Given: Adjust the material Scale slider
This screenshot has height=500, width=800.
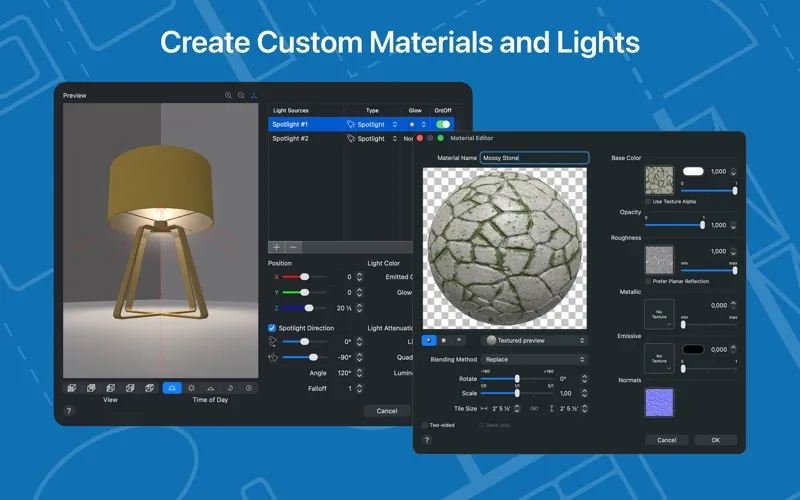Looking at the screenshot, I should 517,393.
